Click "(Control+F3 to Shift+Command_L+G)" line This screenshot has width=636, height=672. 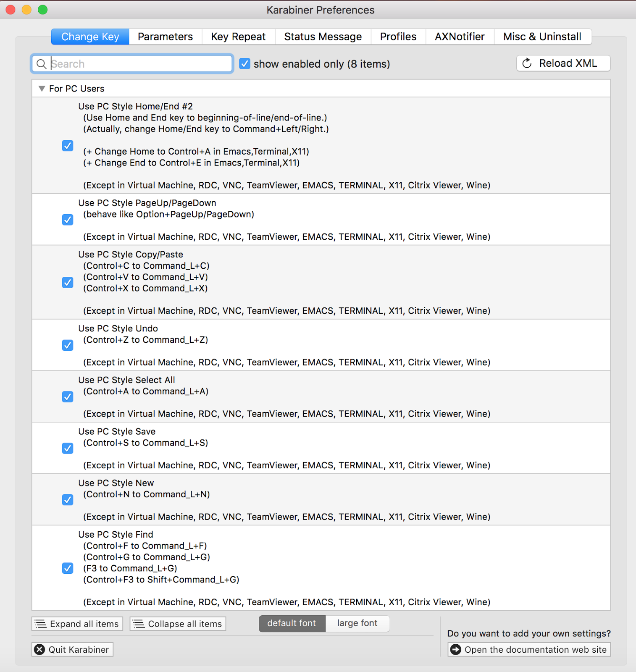(161, 580)
